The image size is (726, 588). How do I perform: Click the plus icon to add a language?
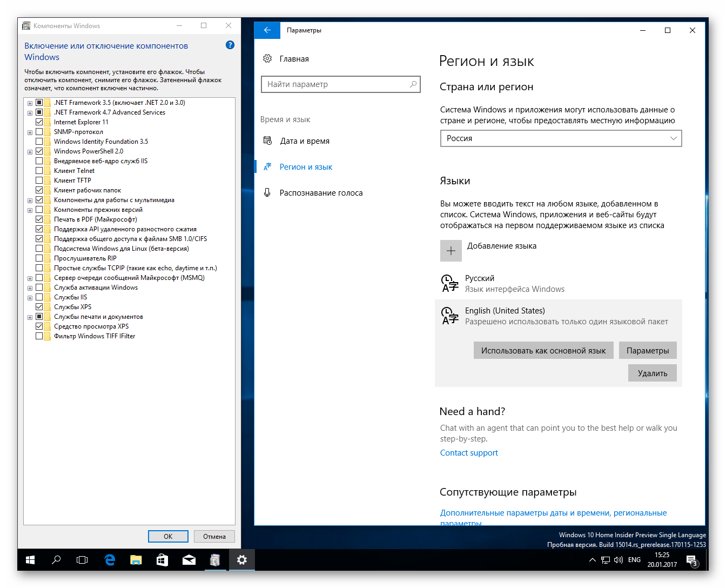tap(451, 251)
